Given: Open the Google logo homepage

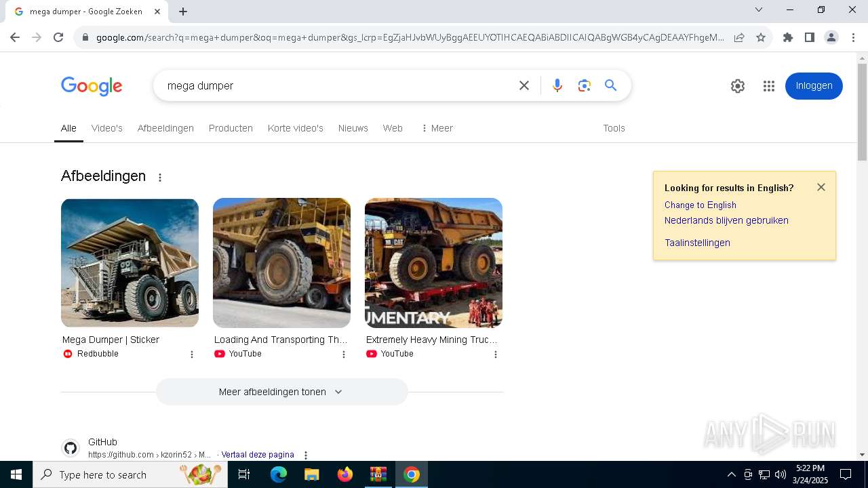Looking at the screenshot, I should tap(92, 86).
